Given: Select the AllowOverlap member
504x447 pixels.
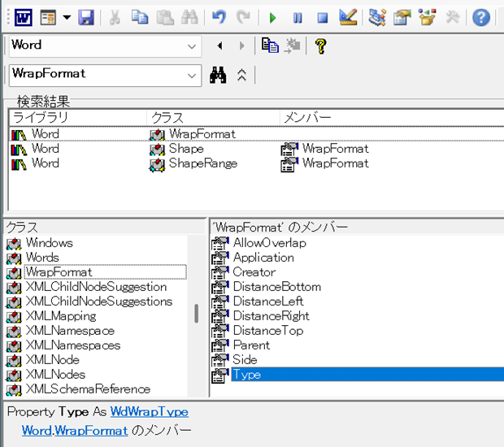Looking at the screenshot, I should pyautogui.click(x=270, y=243).
